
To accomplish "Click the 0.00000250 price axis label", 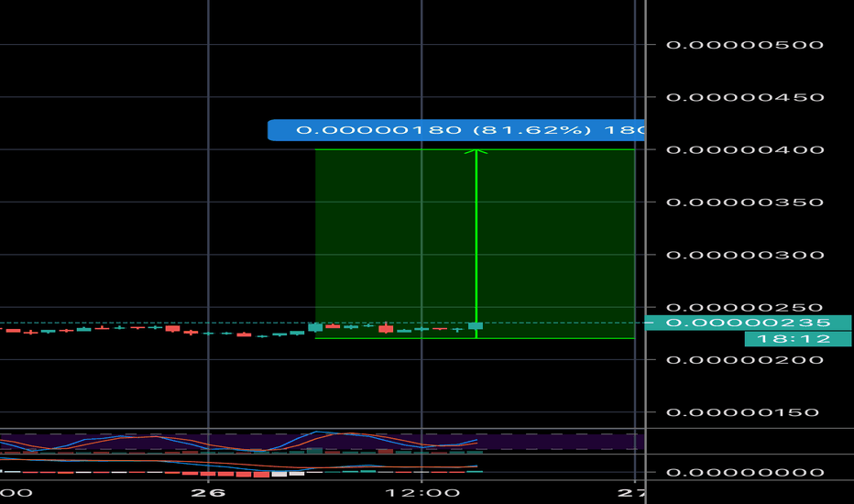I will click(745, 308).
